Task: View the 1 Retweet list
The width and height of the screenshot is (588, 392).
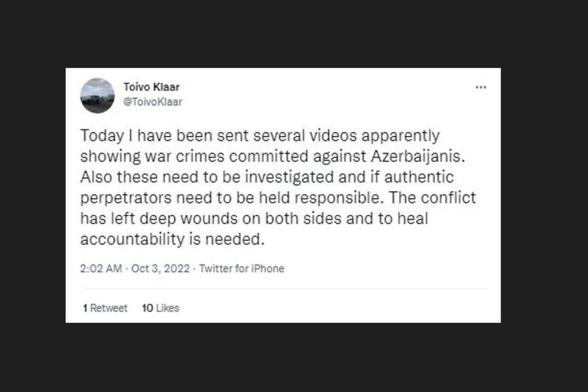Action: [x=105, y=308]
